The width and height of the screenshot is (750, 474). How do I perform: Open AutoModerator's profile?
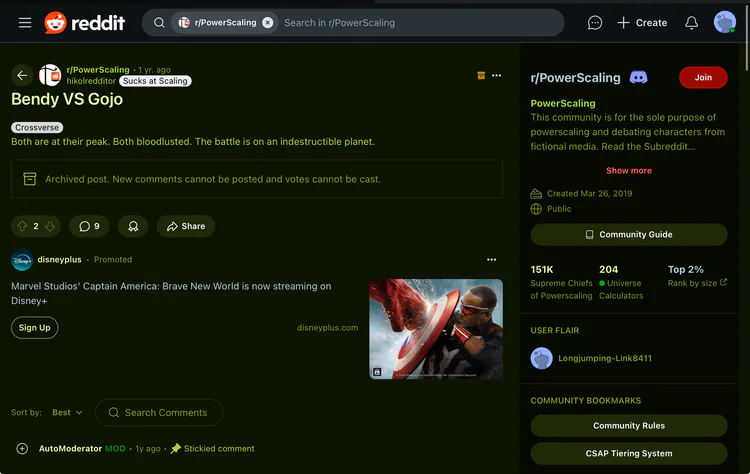70,448
